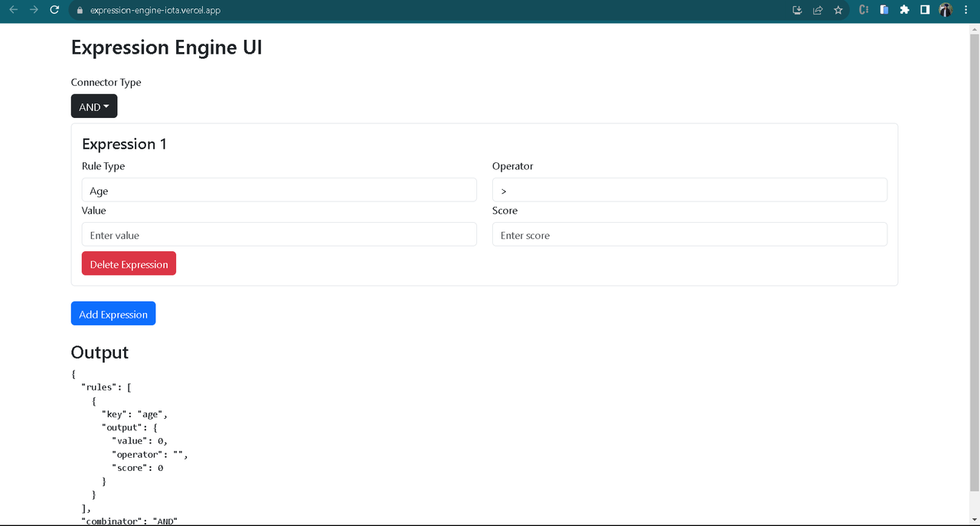The width and height of the screenshot is (980, 526).
Task: Click the Value label
Action: [x=94, y=211]
